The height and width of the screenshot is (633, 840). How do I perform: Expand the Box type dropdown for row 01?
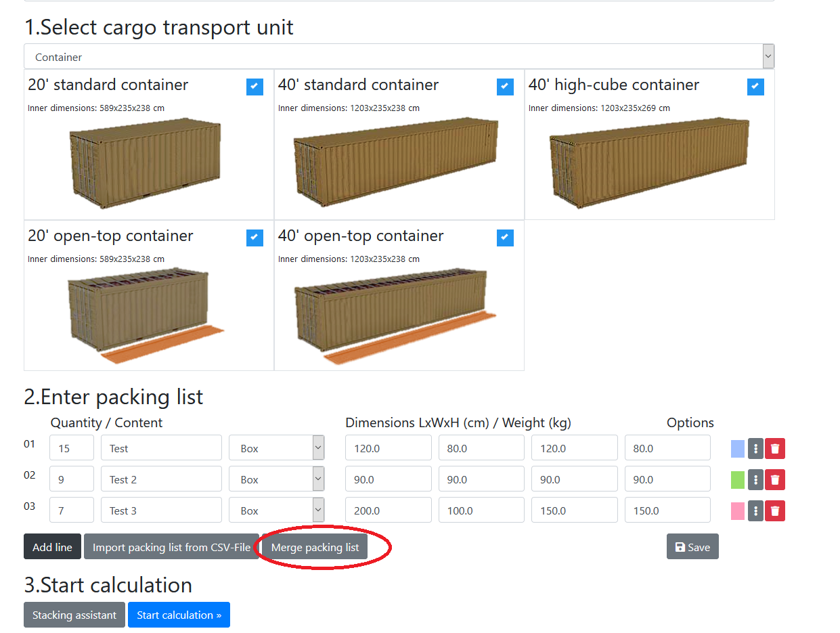[277, 448]
